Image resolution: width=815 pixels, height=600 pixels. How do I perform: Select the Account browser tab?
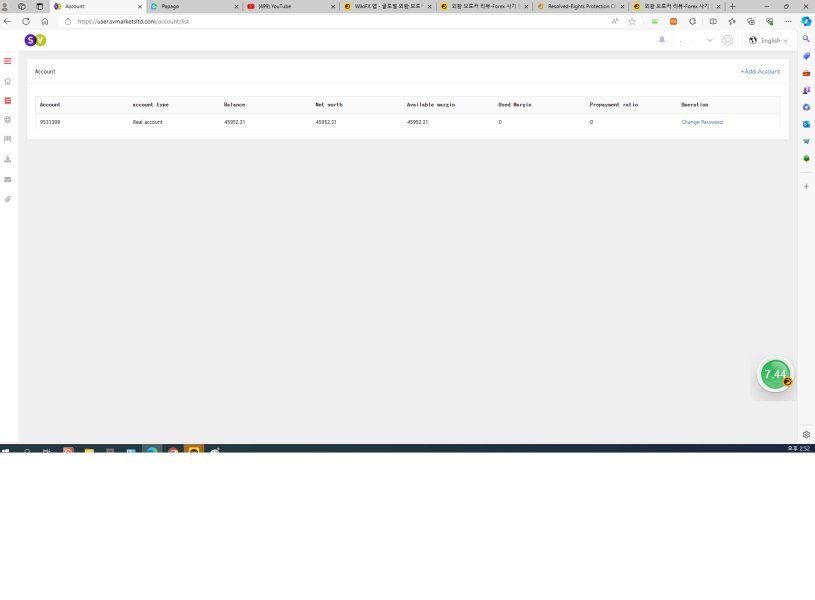pos(94,6)
